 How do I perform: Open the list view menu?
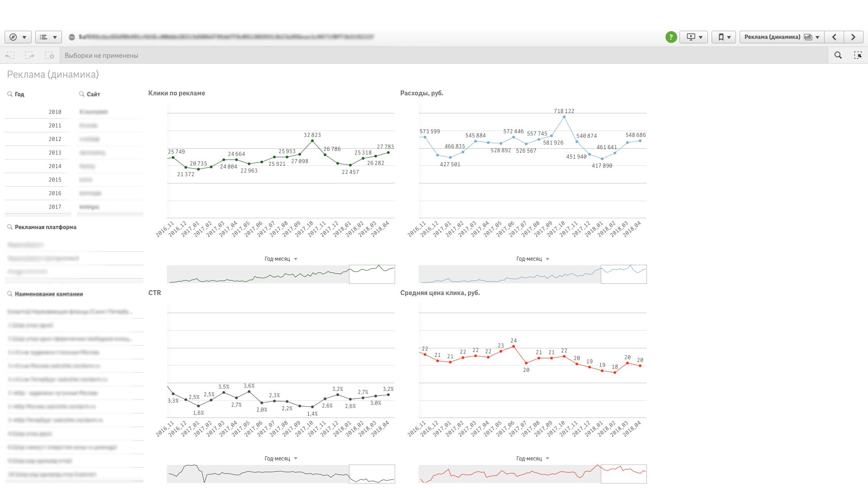point(48,37)
